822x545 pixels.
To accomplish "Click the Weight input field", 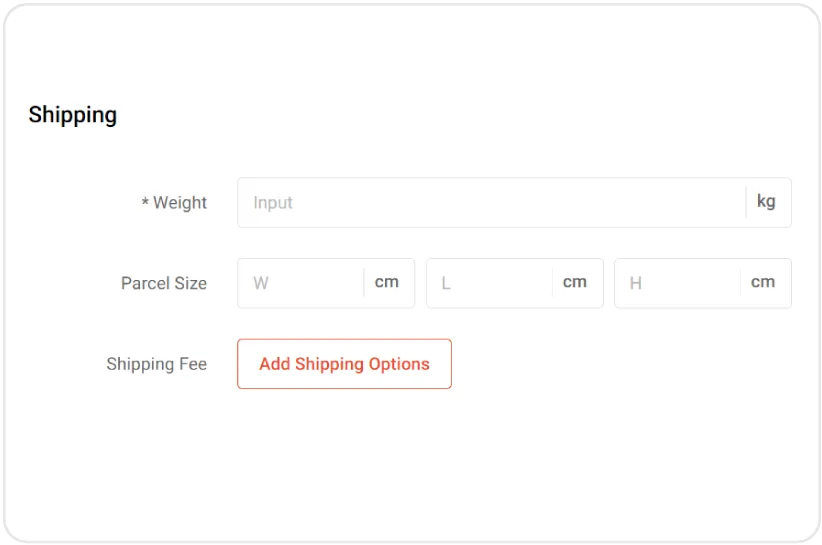I will (x=490, y=203).
